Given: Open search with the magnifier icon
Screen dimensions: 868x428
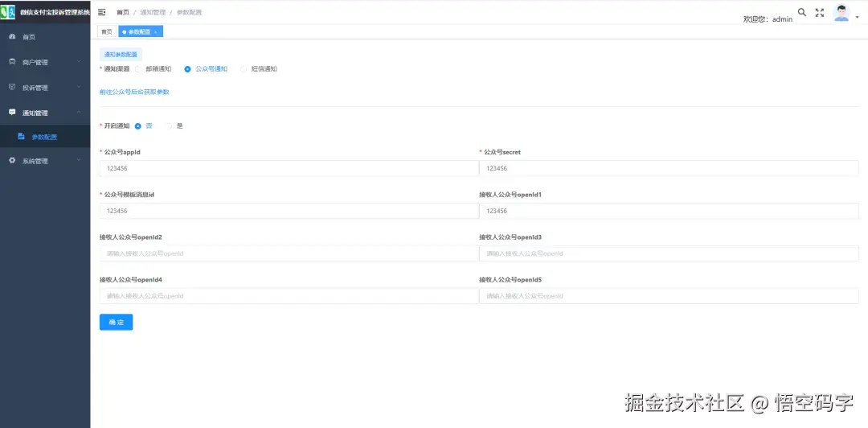Looking at the screenshot, I should (x=801, y=12).
